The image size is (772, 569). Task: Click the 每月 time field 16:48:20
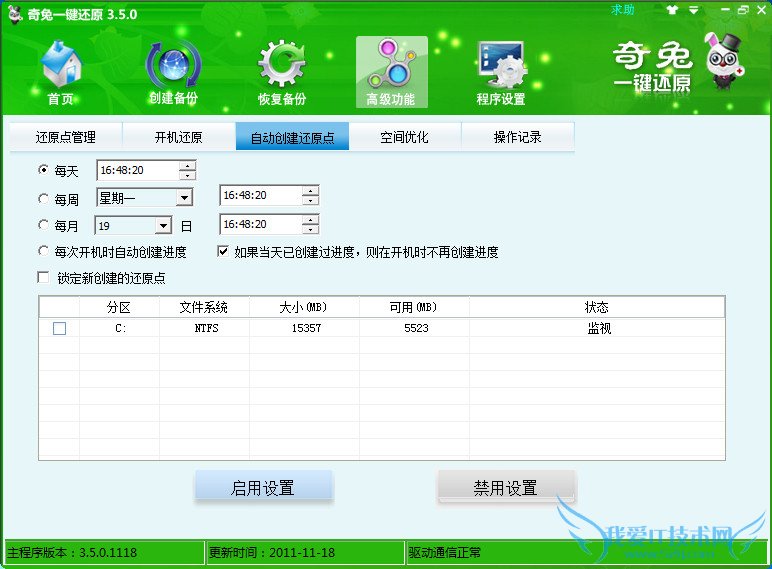(260, 224)
